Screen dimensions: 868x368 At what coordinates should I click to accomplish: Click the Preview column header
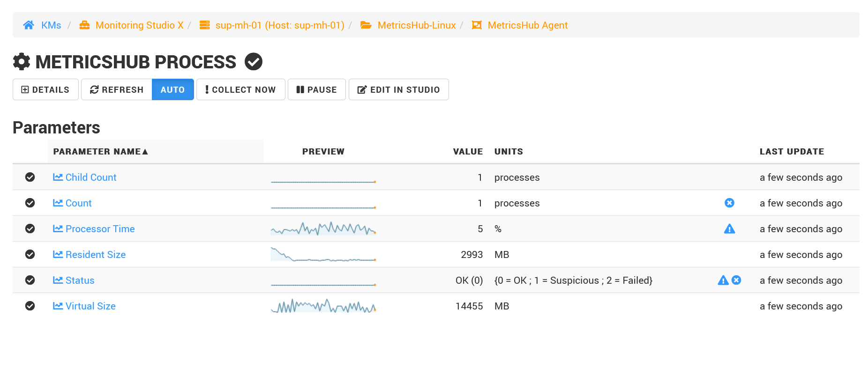tap(323, 152)
